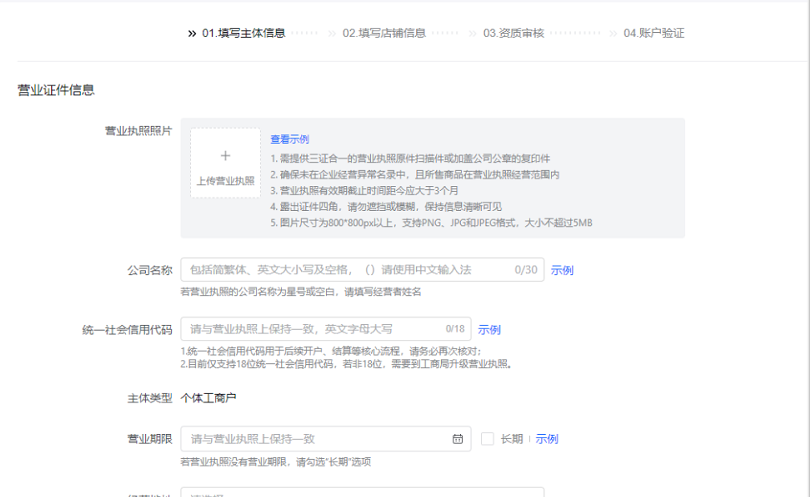Click instruction line 1 about 三证合一
This screenshot has height=497, width=810.
[410, 159]
